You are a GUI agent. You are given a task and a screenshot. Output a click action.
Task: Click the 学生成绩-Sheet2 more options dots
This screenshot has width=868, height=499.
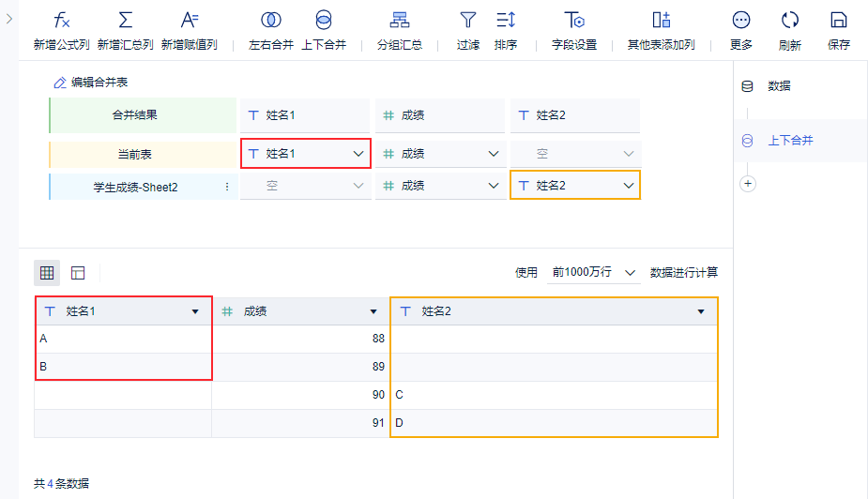[226, 187]
